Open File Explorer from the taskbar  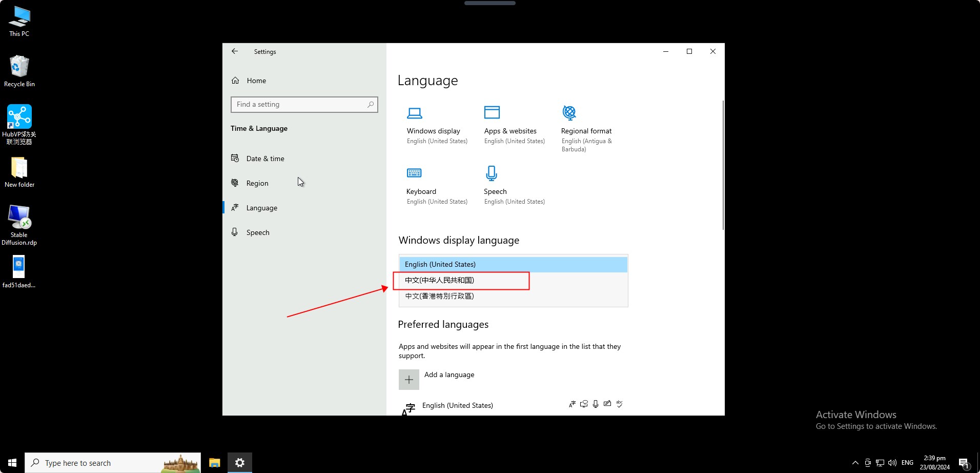tap(214, 463)
